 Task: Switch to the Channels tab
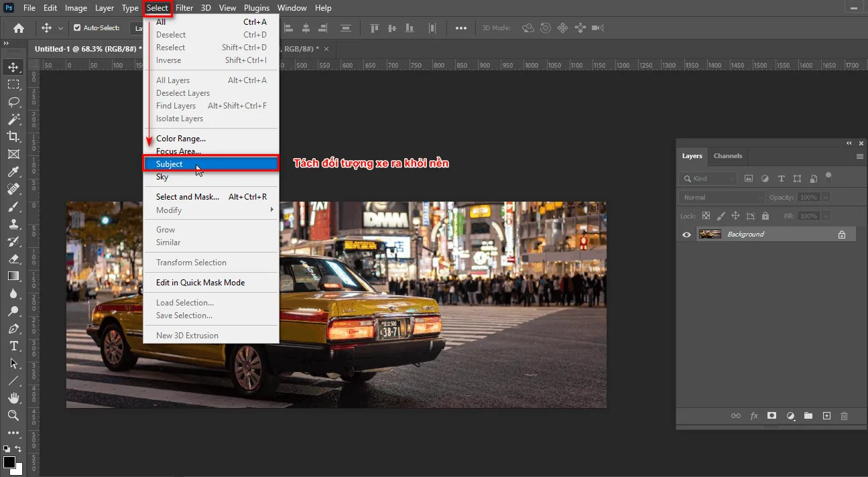tap(728, 156)
